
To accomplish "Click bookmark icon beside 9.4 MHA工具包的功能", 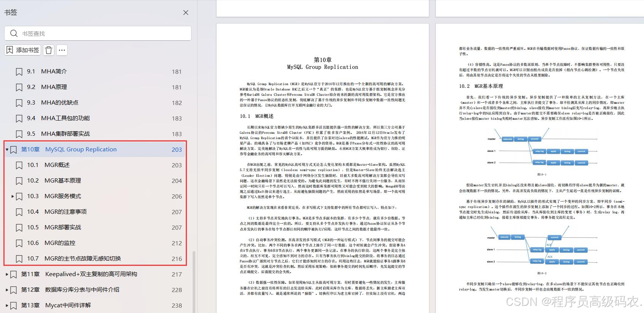I will (x=19, y=118).
